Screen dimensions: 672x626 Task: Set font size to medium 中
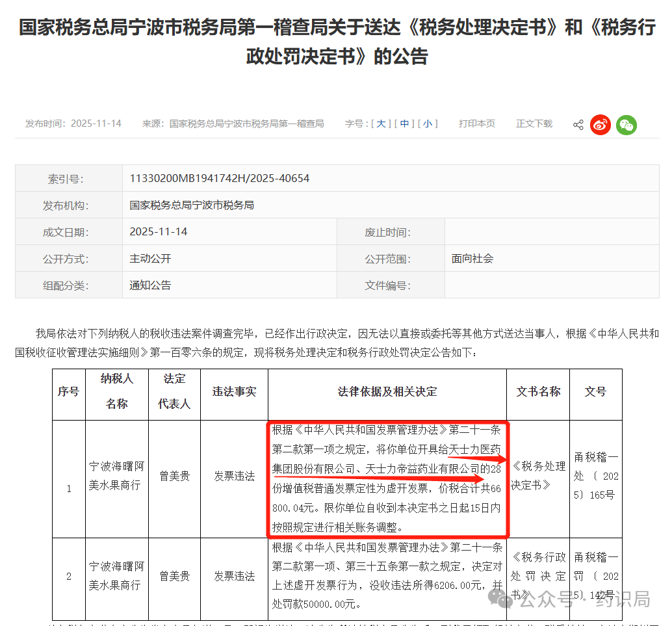[x=404, y=124]
